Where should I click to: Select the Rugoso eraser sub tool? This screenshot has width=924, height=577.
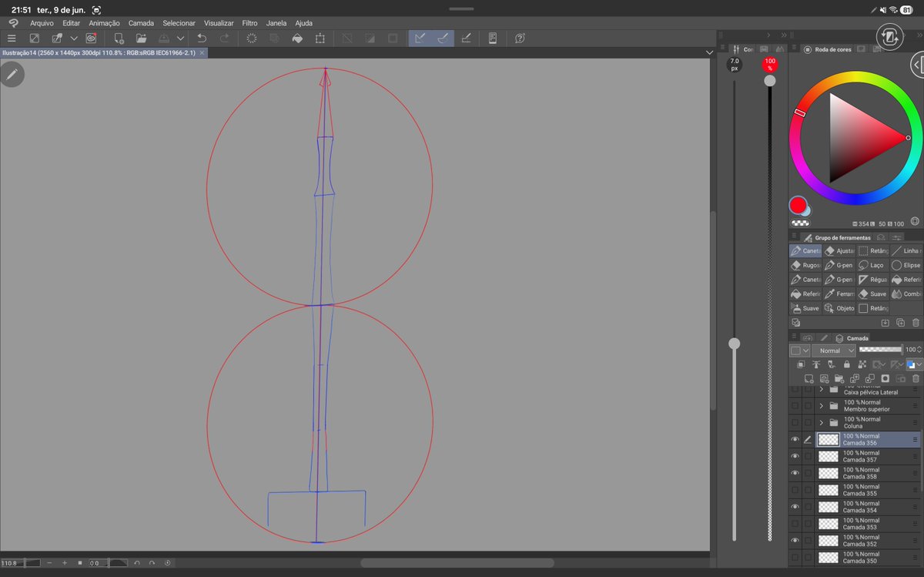[805, 265]
